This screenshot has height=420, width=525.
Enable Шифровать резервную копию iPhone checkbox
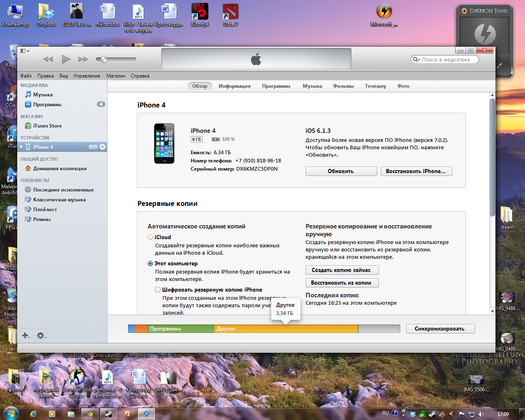pyautogui.click(x=157, y=290)
